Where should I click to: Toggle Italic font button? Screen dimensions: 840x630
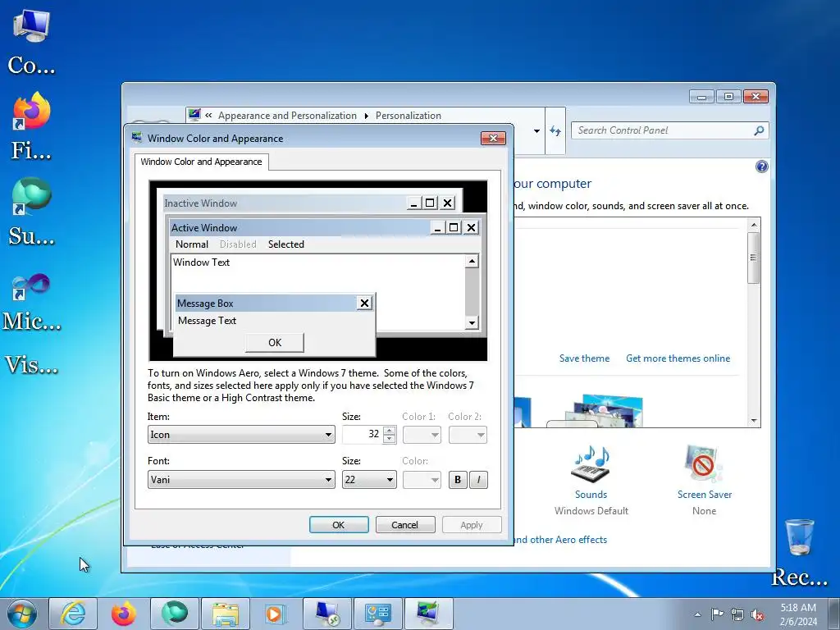click(x=478, y=479)
